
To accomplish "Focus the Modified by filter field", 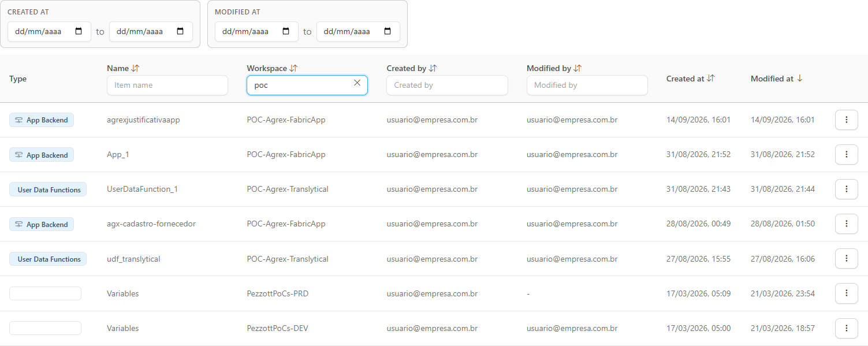I will (587, 85).
